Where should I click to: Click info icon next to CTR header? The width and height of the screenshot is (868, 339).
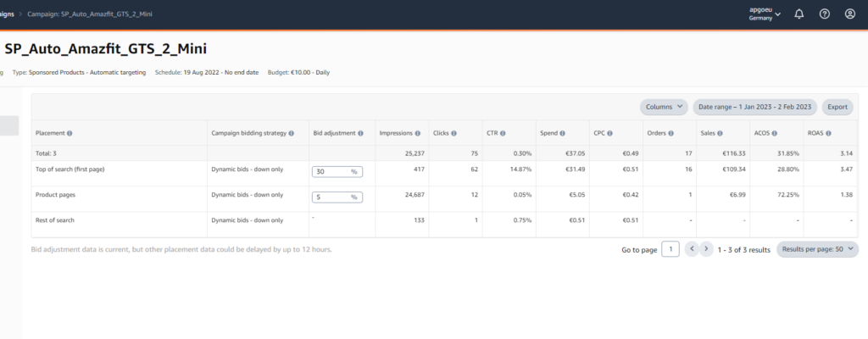(x=503, y=134)
